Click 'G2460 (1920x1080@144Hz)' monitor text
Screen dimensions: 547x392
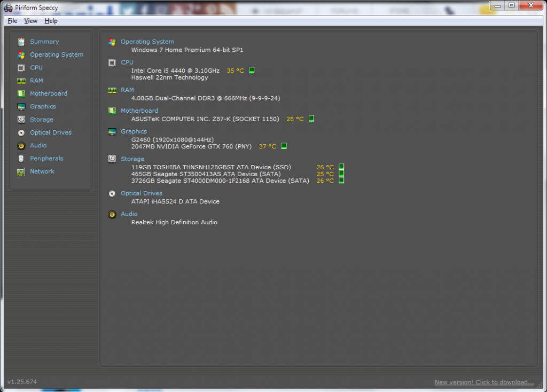[x=173, y=139]
